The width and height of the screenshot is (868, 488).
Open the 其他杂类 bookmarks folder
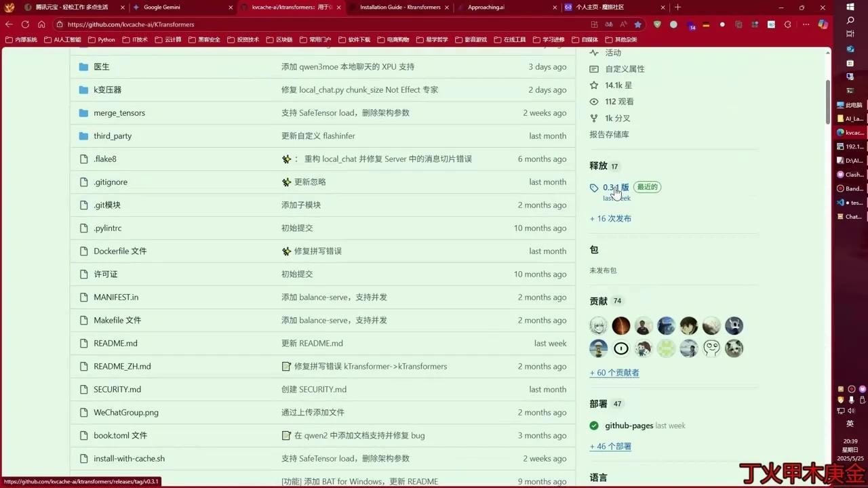[x=623, y=39]
